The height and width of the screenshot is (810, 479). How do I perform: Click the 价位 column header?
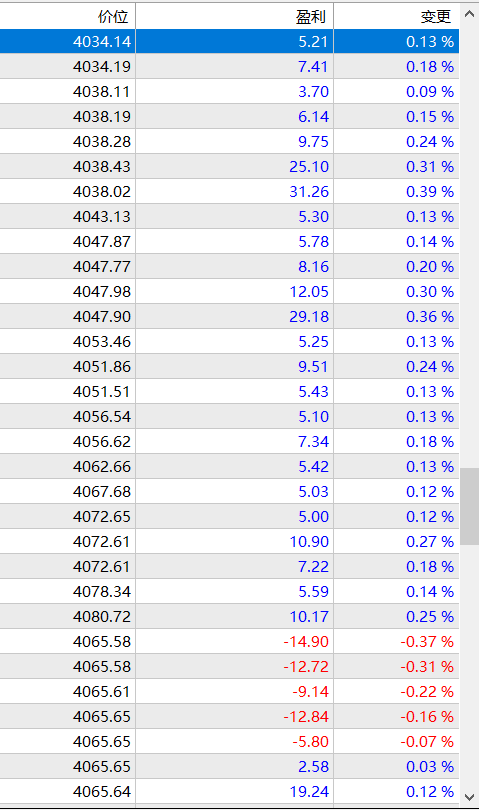pyautogui.click(x=67, y=16)
